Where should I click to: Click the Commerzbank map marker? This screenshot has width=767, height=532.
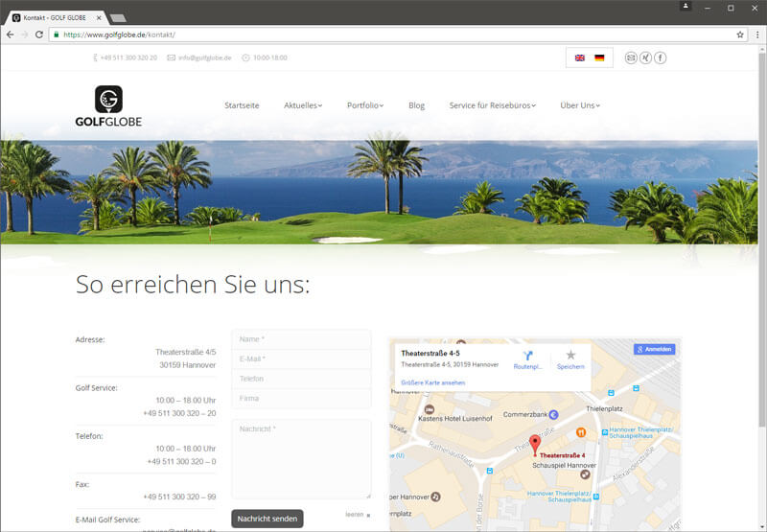click(554, 415)
